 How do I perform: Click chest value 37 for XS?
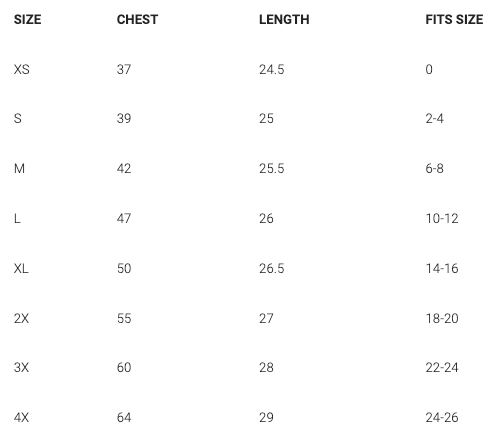(124, 69)
